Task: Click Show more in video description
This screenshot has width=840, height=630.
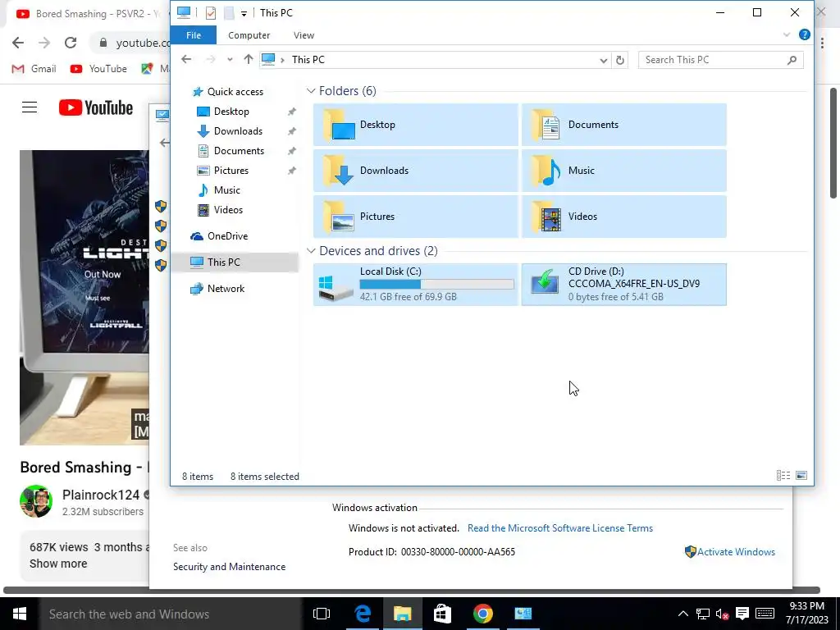Action: tap(58, 564)
